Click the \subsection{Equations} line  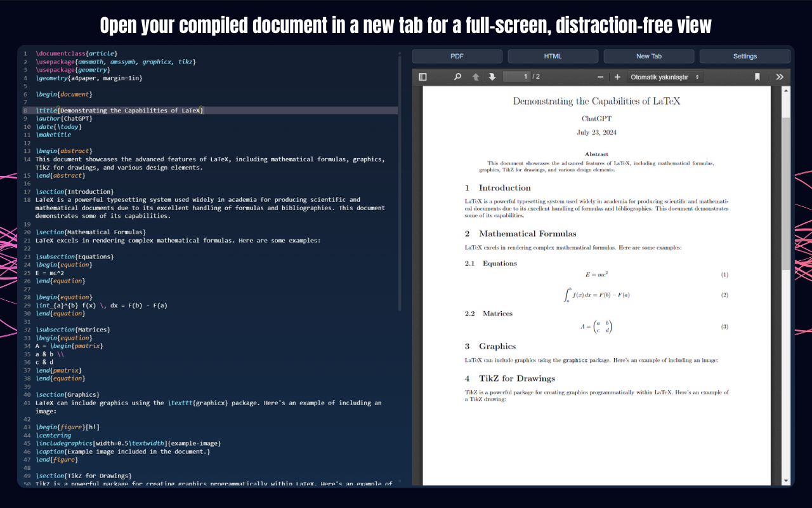[x=75, y=257]
